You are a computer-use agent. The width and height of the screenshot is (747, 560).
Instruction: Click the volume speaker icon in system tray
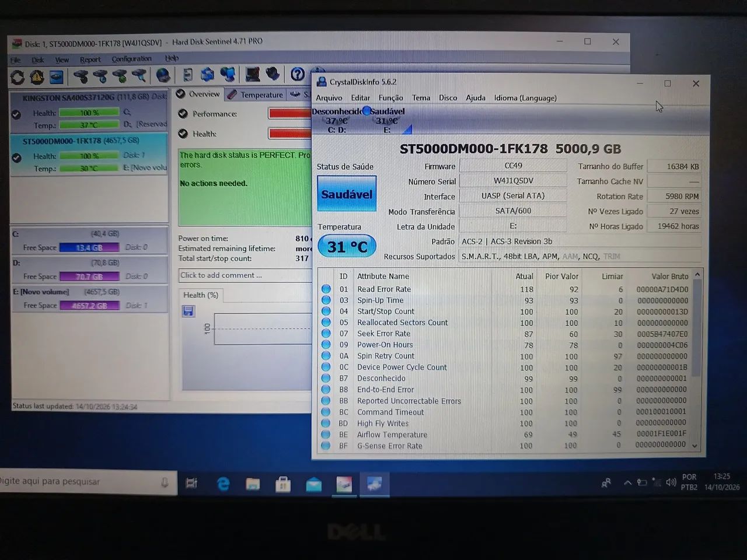671,482
